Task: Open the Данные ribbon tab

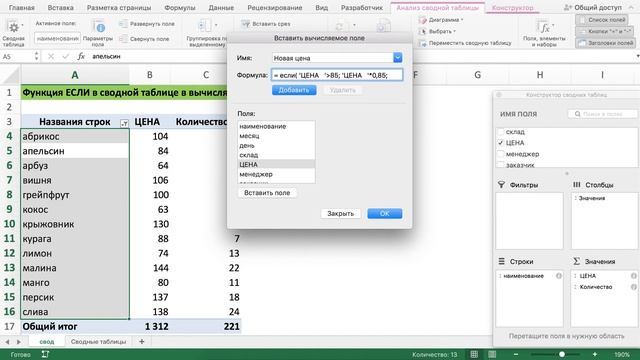Action: tap(221, 8)
